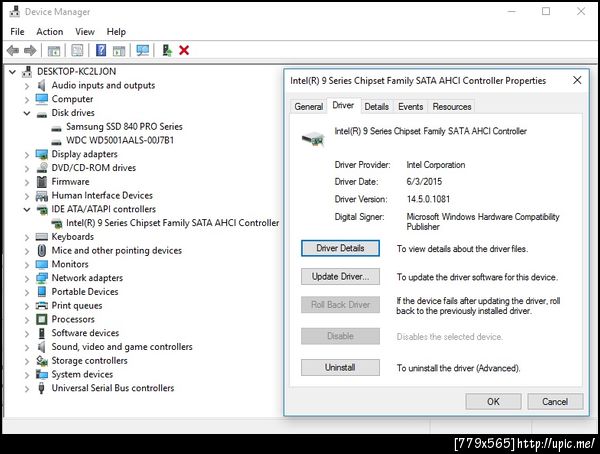
Task: Select WDC WD5001AALS-00J7B1 disk drive
Action: (x=120, y=140)
